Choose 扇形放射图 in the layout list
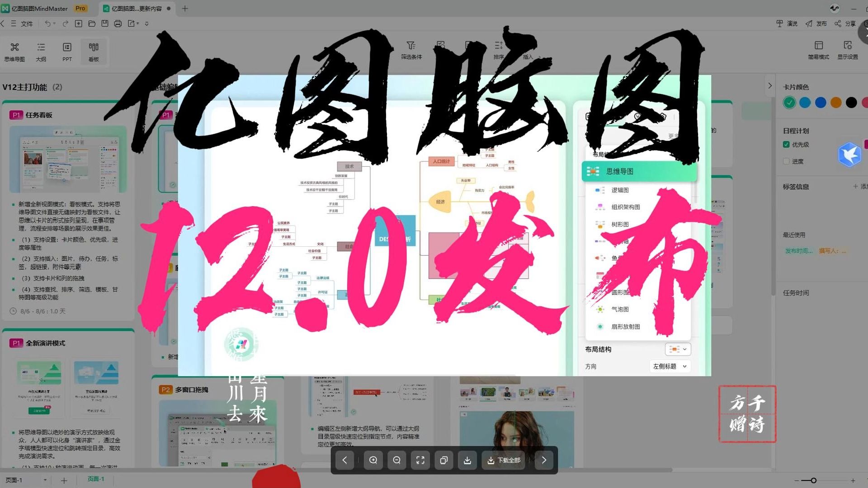868x488 pixels. click(x=625, y=327)
